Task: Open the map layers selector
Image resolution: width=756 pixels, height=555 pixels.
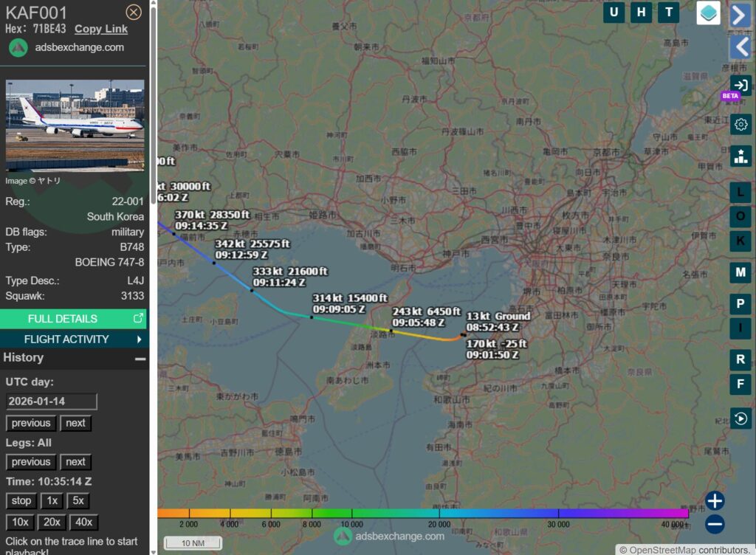Action: (708, 13)
